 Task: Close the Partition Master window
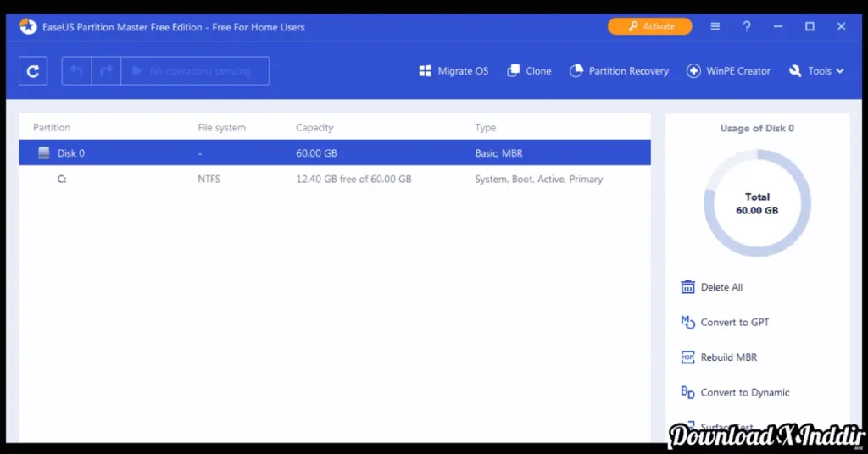[842, 26]
